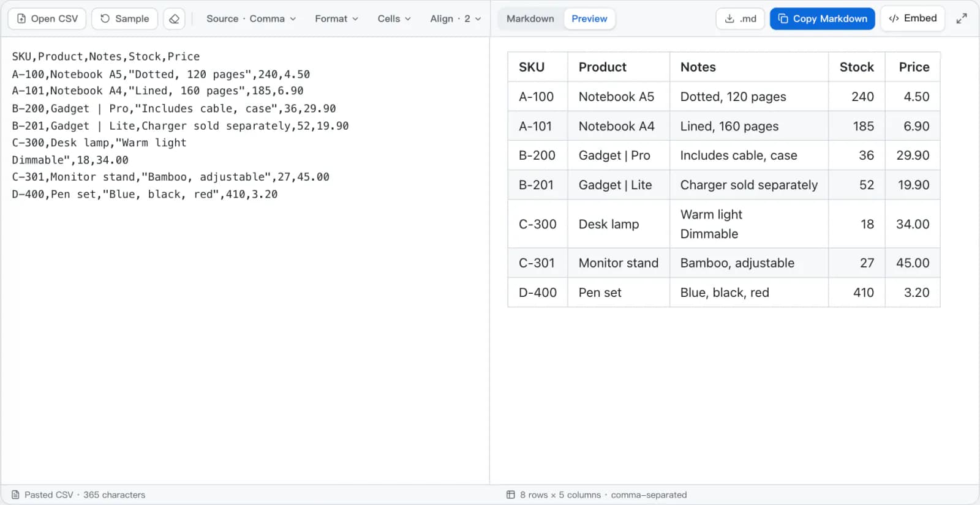Click the Pen set product cell
The height and width of the screenshot is (505, 980).
pos(619,293)
